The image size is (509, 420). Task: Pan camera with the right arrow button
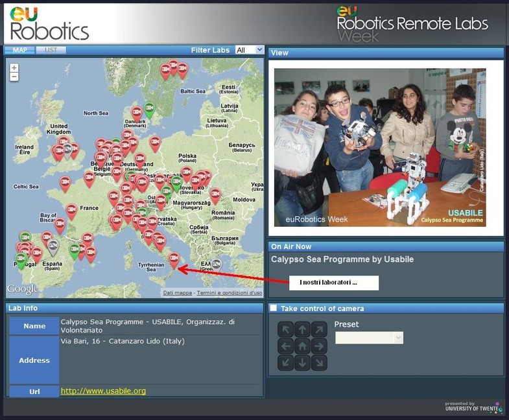click(x=318, y=346)
